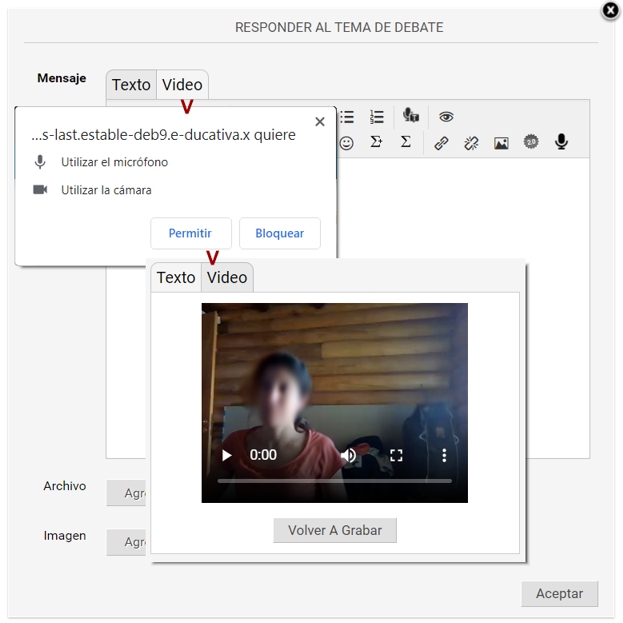Switch to the upper Video tab
Viewport: 623px width, 623px height.
(x=182, y=85)
